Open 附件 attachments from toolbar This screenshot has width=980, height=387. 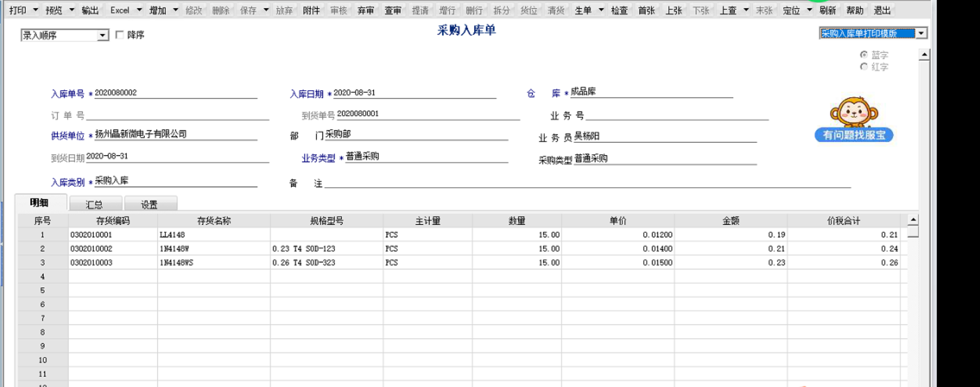coord(311,11)
